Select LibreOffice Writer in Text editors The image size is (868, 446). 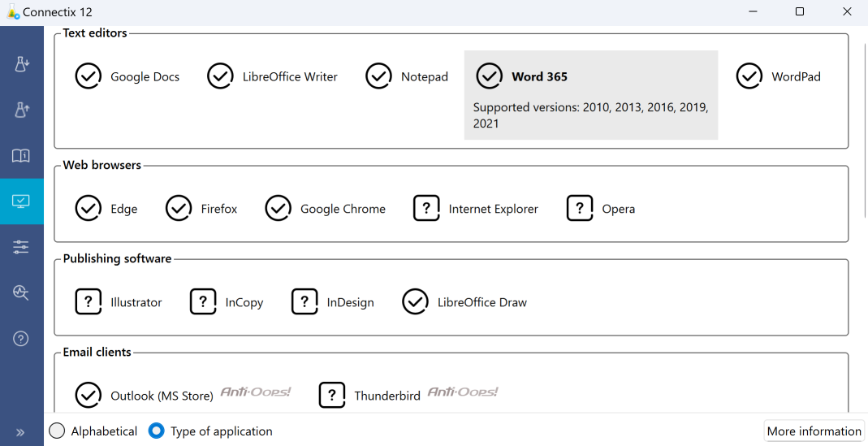click(289, 77)
